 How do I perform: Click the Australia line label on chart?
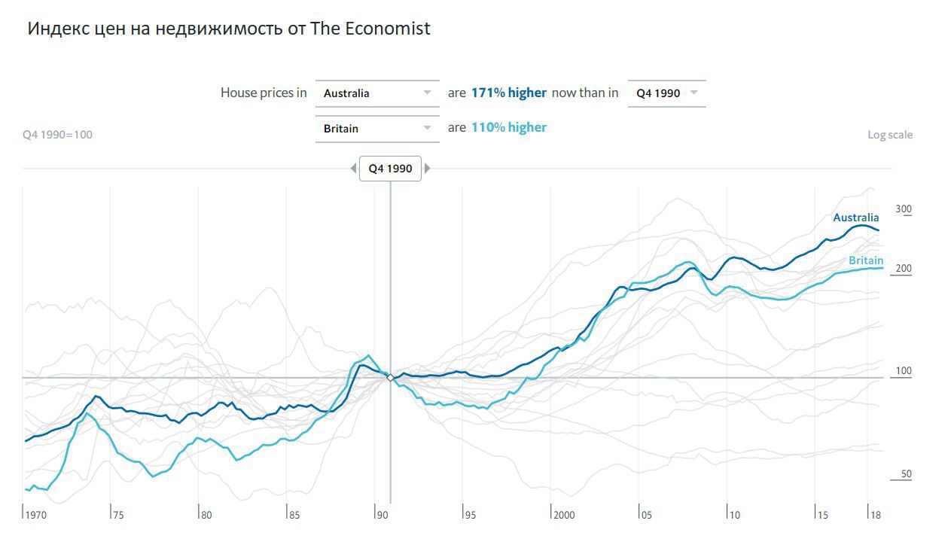855,218
